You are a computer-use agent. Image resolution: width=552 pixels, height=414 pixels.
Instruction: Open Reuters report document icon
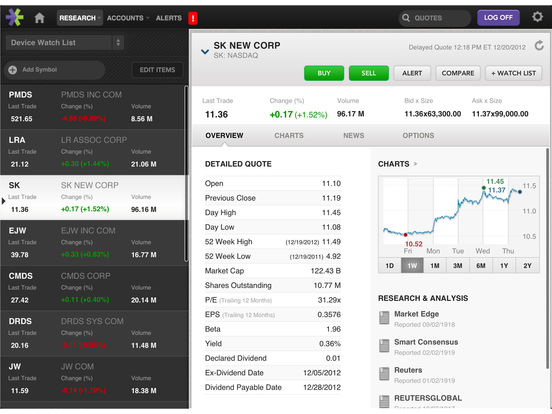point(384,374)
